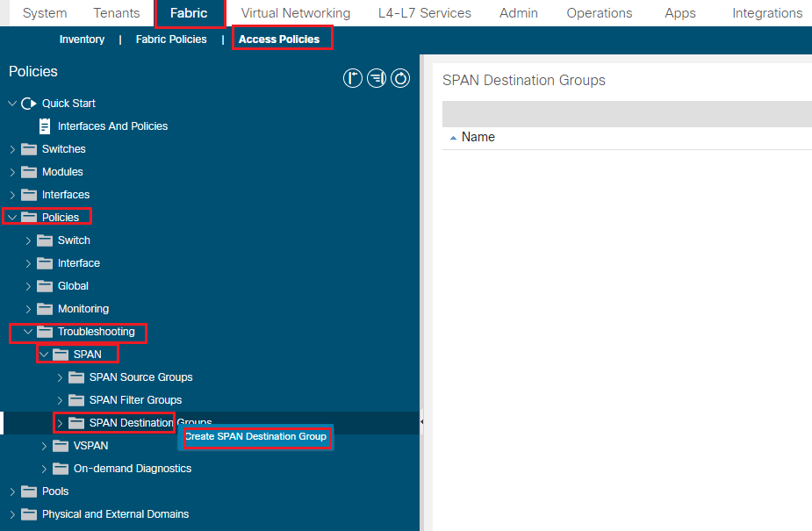Open Fabric Policies submenu

coord(171,39)
